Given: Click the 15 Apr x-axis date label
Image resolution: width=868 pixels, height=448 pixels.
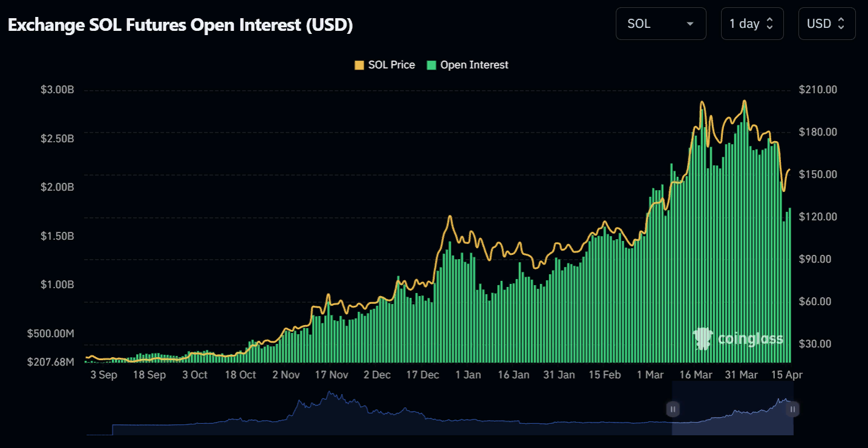Looking at the screenshot, I should tap(786, 375).
